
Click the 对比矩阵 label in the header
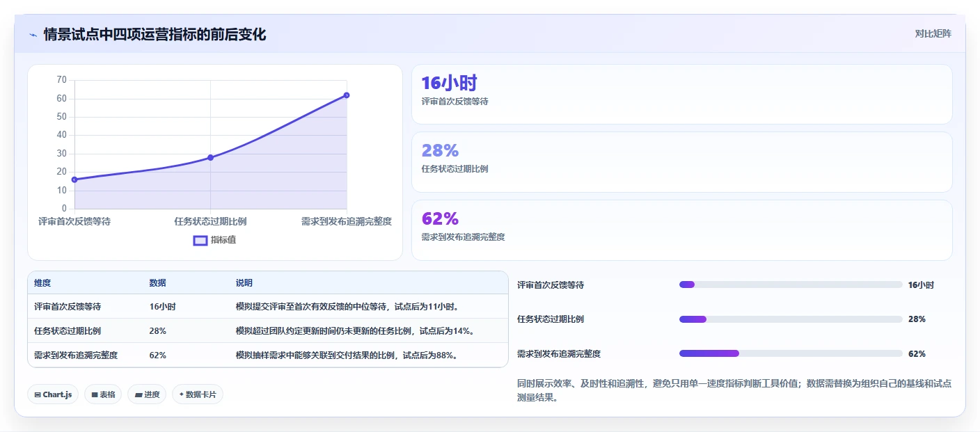point(933,33)
